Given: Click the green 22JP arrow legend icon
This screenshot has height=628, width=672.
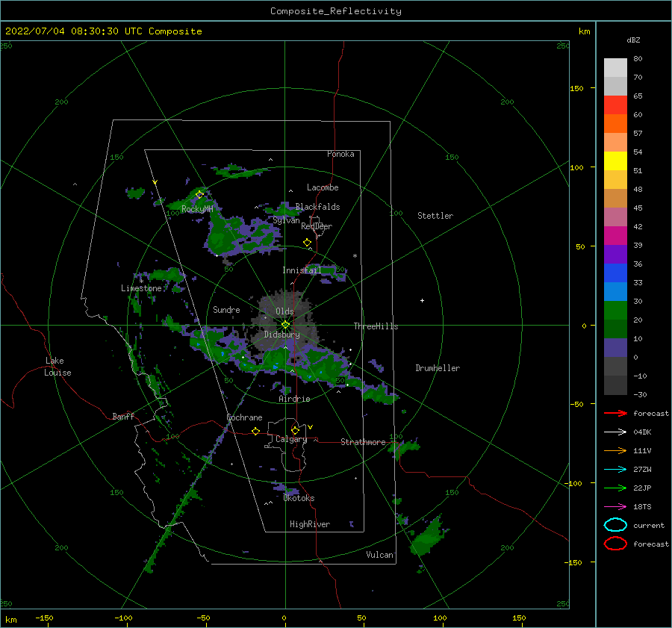Looking at the screenshot, I should pos(615,488).
